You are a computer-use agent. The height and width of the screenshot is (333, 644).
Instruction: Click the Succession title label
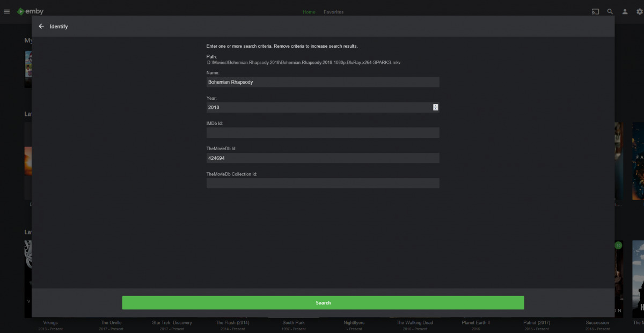(597, 323)
